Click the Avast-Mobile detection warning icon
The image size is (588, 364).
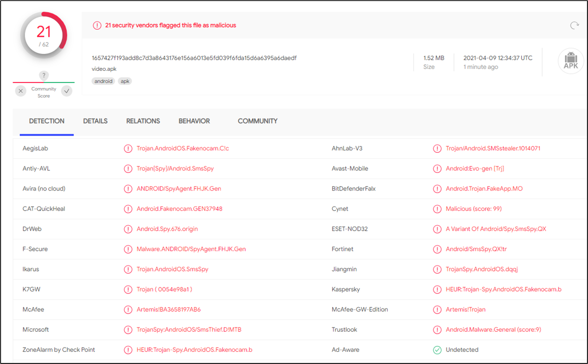(437, 169)
